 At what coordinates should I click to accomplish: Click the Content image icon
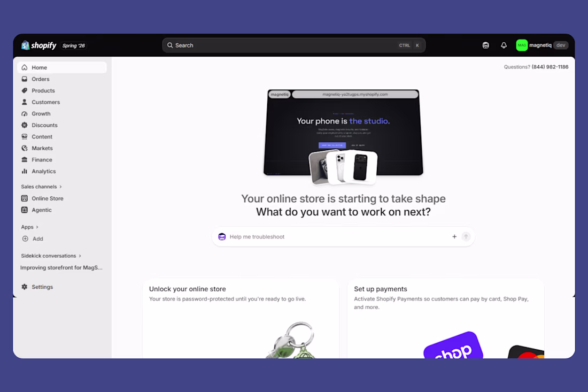pos(25,136)
